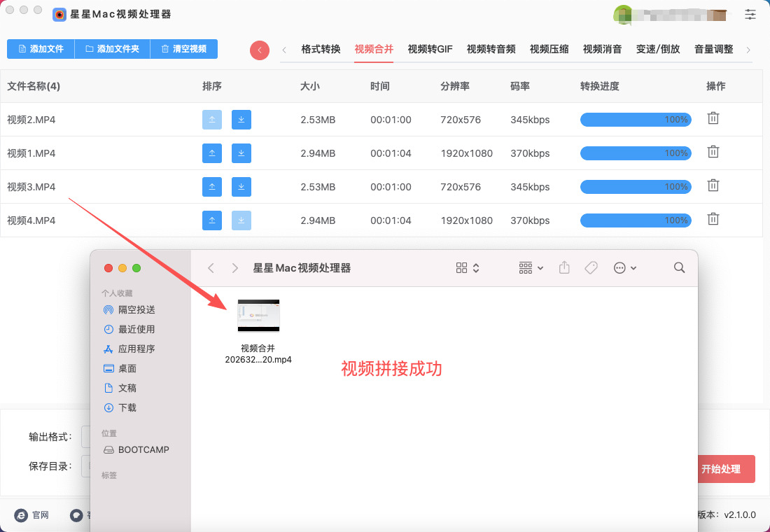Click the 开始处理 button

(x=725, y=469)
